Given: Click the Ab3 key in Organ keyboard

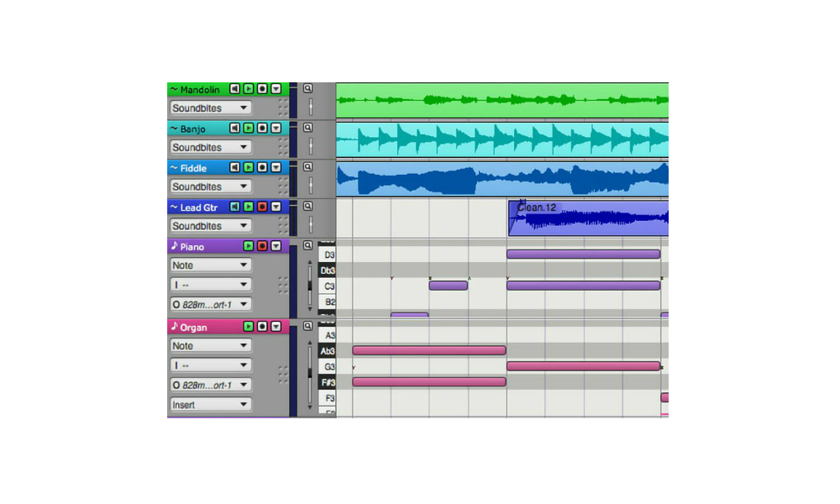Looking at the screenshot, I should pyautogui.click(x=327, y=351).
